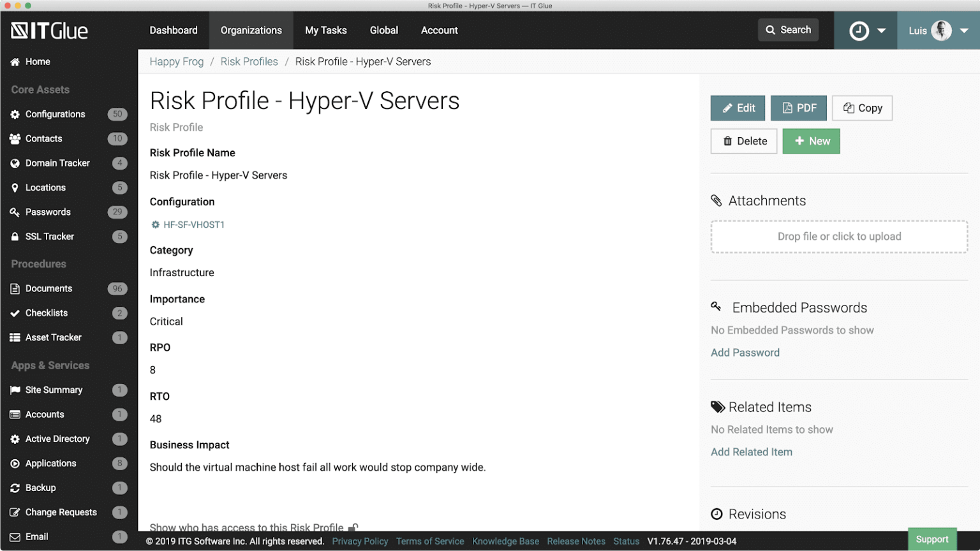Switch to the Dashboard tab
Viewport: 980px width, 551px height.
tap(174, 31)
